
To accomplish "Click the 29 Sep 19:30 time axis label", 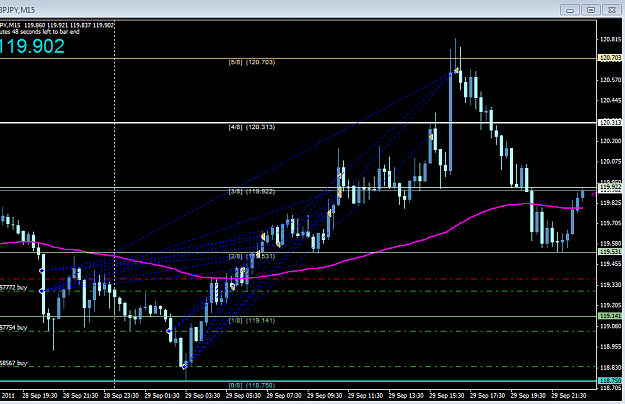I will coord(528,396).
